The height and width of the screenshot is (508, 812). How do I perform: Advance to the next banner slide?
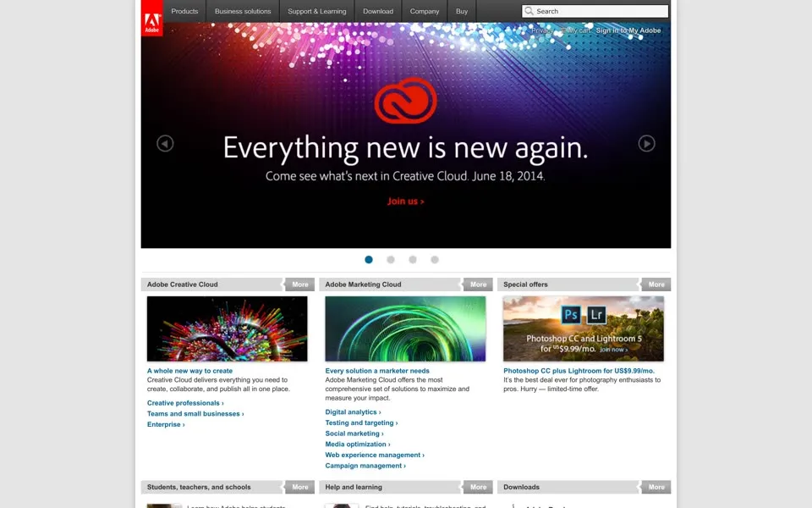[x=646, y=144]
